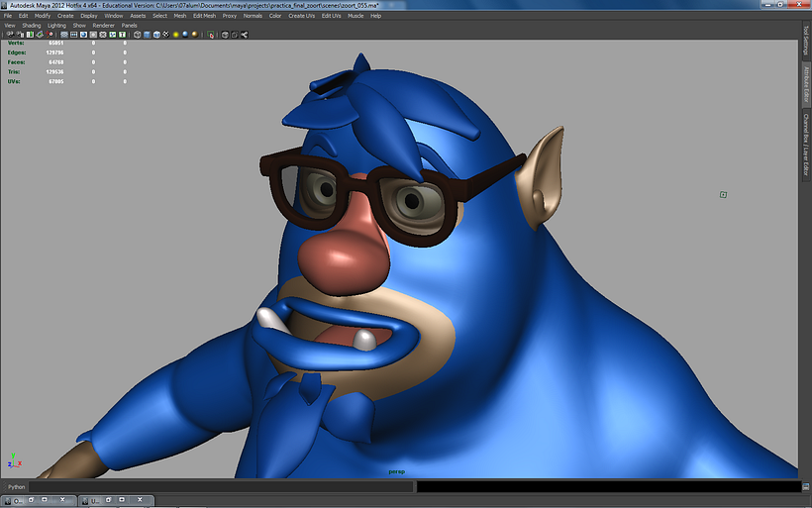Restore the minimized 'U...' window

tap(108, 500)
